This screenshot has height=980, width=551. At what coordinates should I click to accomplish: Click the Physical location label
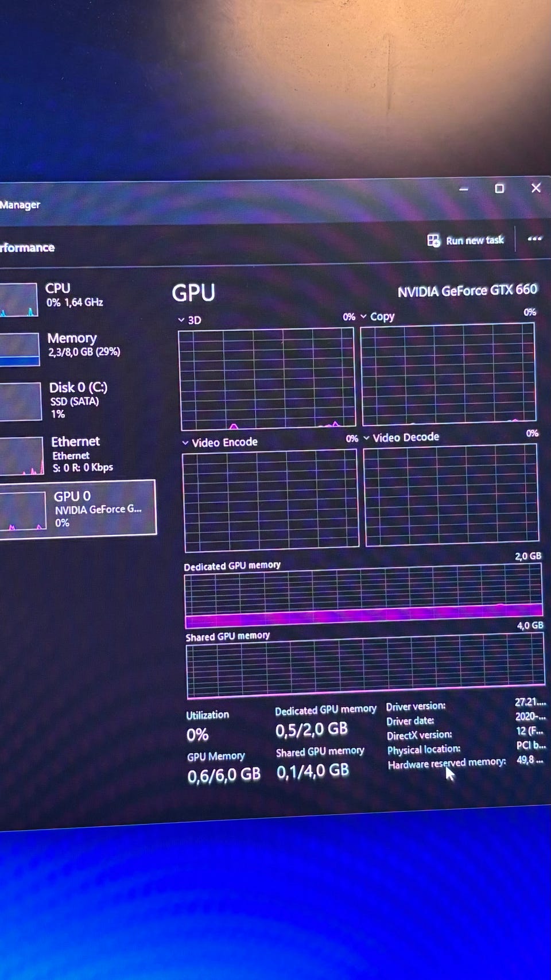(424, 749)
